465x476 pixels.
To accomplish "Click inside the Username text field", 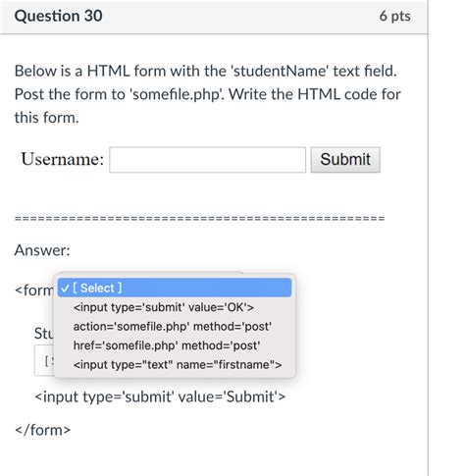I will (208, 160).
